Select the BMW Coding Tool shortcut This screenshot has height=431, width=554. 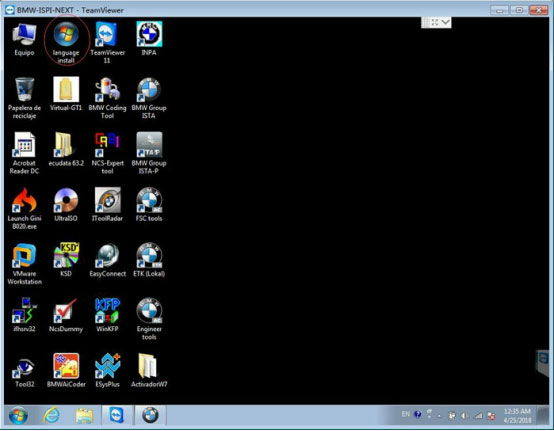[x=107, y=99]
